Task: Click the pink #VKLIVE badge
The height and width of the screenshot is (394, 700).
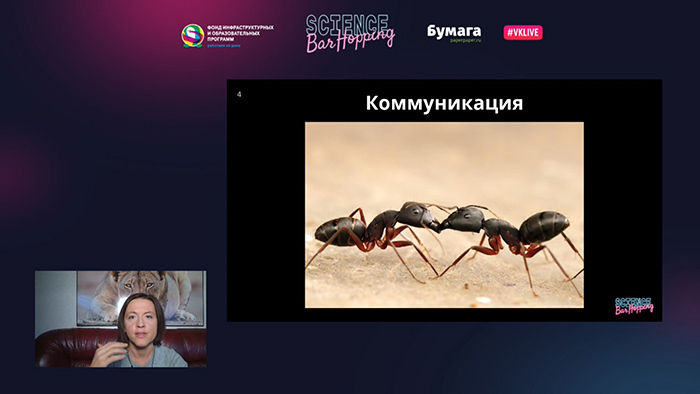Action: (x=523, y=33)
